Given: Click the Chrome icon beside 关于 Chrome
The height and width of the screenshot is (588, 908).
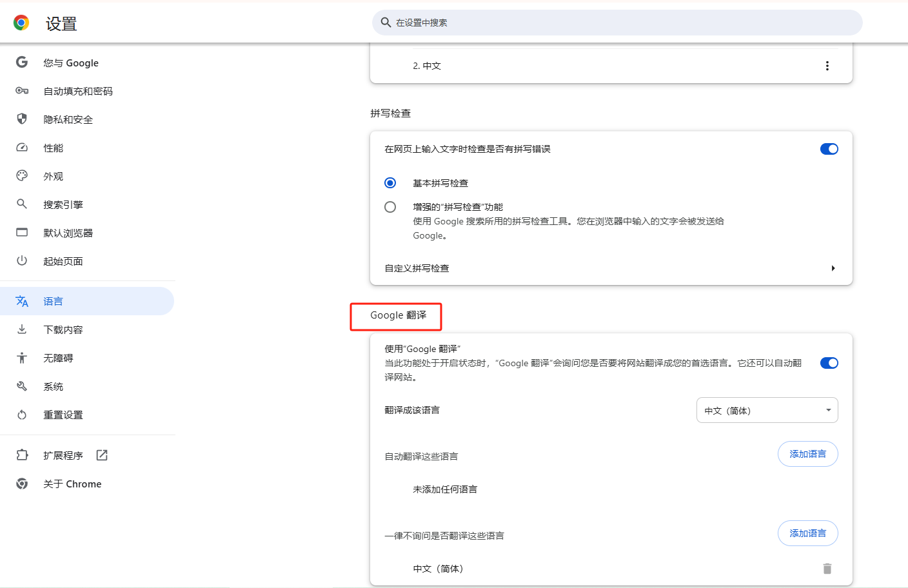Looking at the screenshot, I should click(x=22, y=484).
